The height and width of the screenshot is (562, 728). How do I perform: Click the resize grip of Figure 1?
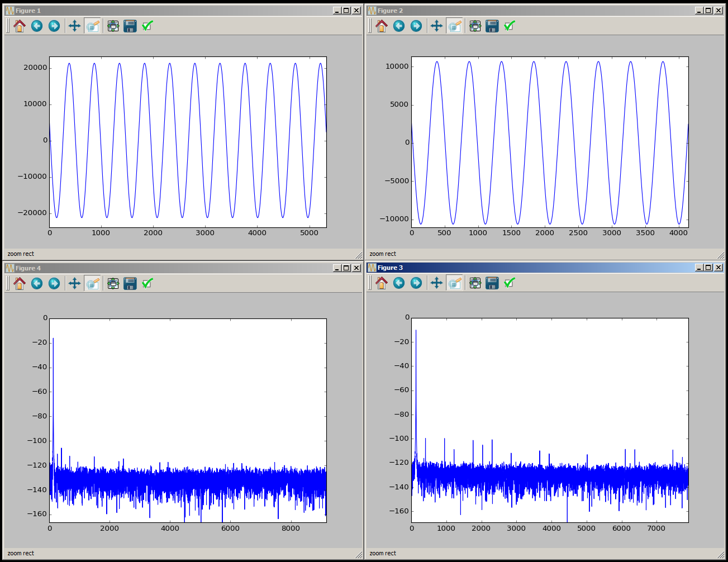click(359, 255)
